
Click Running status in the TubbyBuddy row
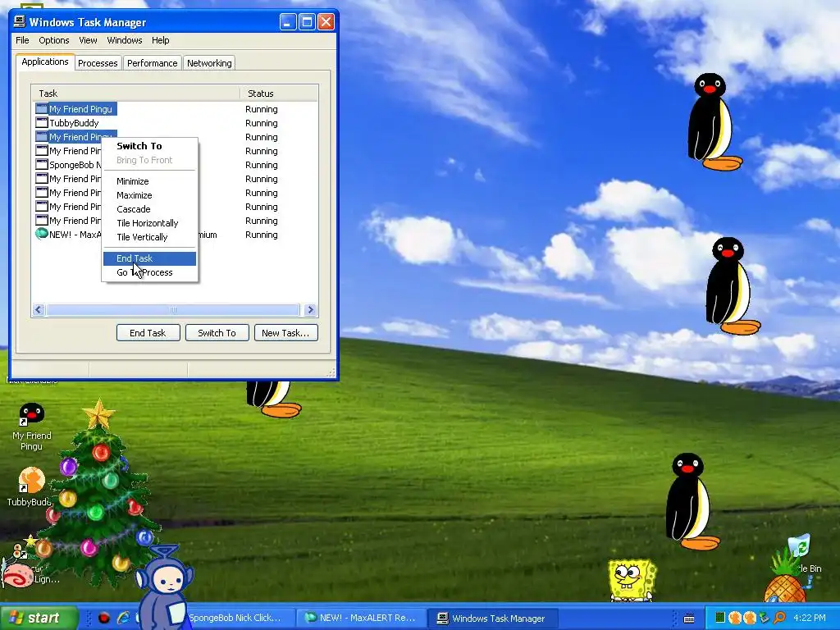(262, 123)
